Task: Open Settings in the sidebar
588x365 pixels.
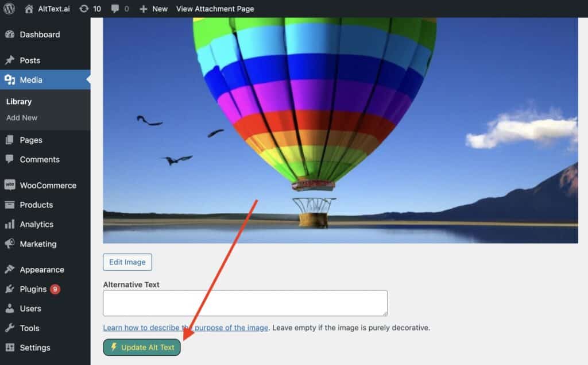Action: pos(35,348)
